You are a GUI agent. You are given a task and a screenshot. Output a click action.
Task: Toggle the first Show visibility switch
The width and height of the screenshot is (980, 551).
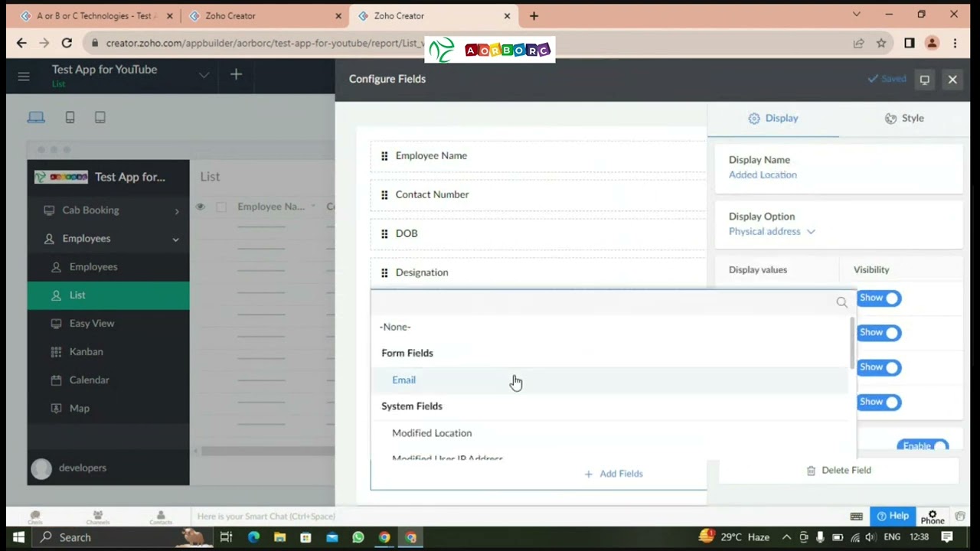879,298
